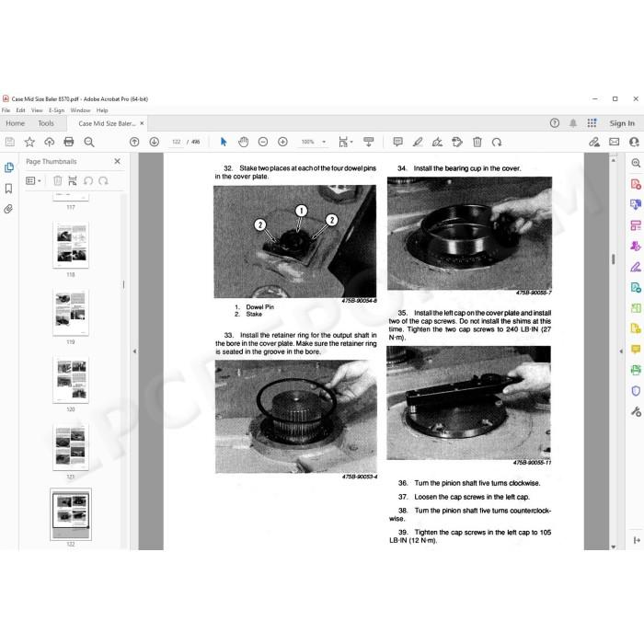Viewport: 644px width, 644px height.
Task: Open the Help question mark icon
Action: click(555, 122)
